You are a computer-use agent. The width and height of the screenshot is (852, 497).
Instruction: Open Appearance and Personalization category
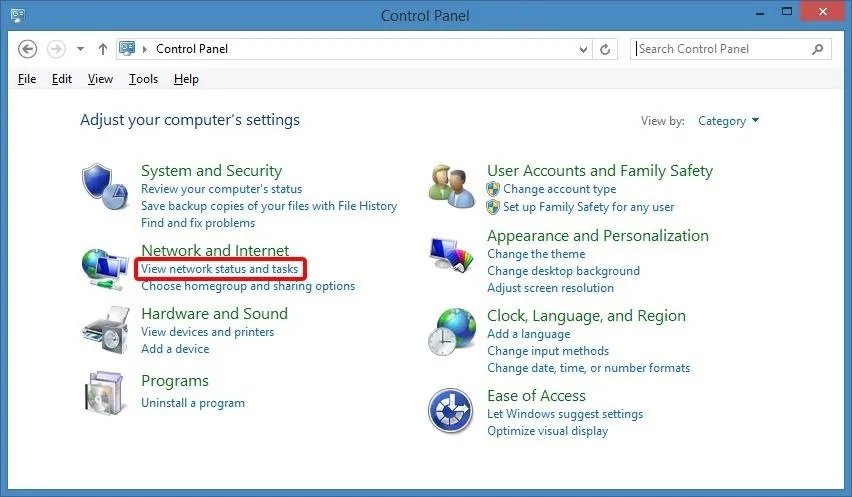point(598,236)
